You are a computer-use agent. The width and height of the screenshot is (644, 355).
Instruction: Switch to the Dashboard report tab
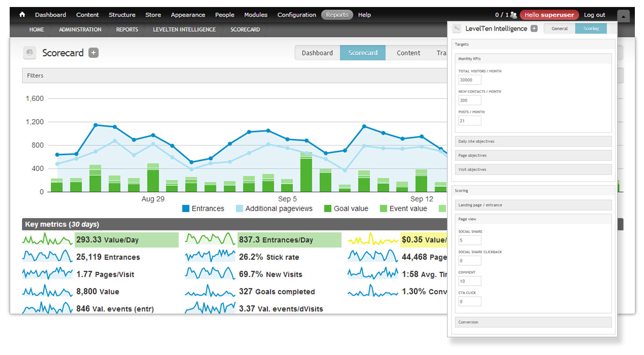tap(317, 53)
